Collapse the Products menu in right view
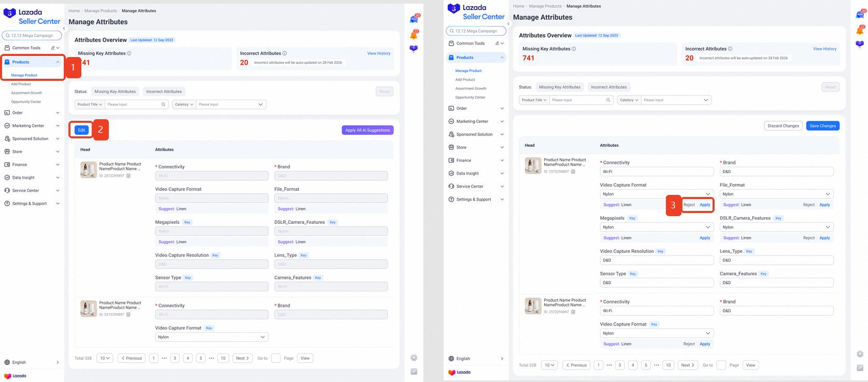 pyautogui.click(x=502, y=58)
